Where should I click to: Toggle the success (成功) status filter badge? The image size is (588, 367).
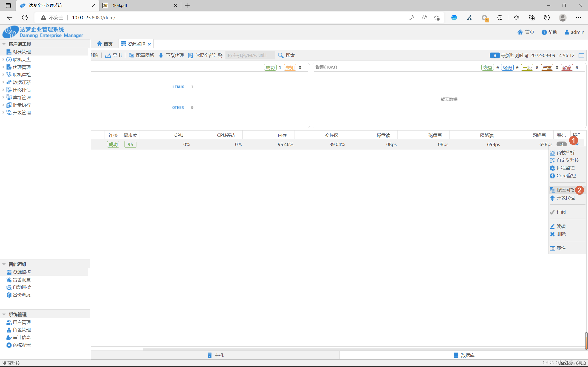pos(270,68)
